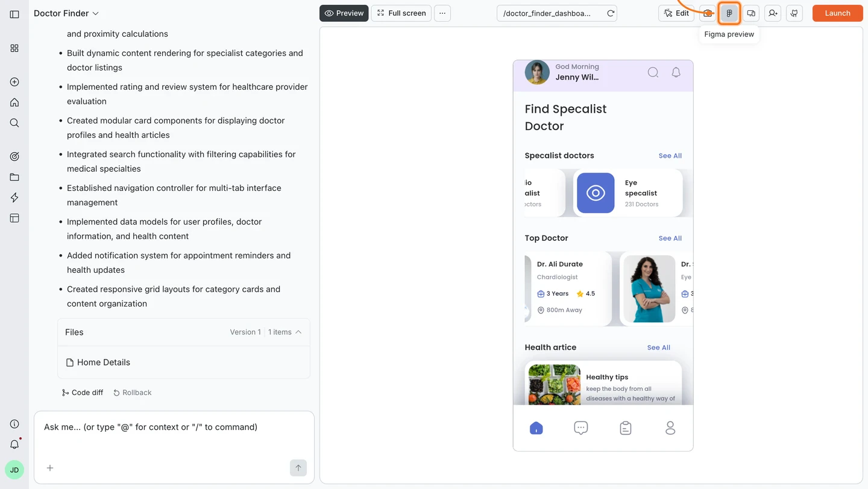View the Code diff

pos(82,392)
